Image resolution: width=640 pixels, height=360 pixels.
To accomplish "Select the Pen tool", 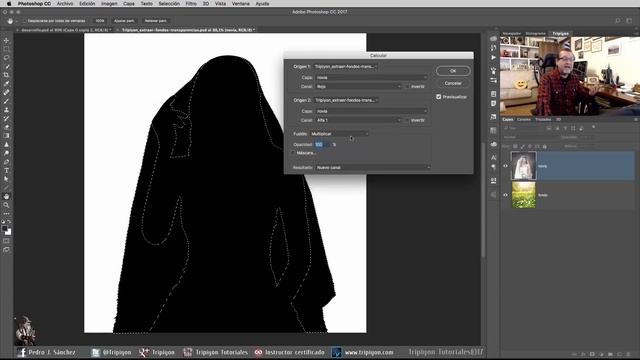I will (6, 162).
